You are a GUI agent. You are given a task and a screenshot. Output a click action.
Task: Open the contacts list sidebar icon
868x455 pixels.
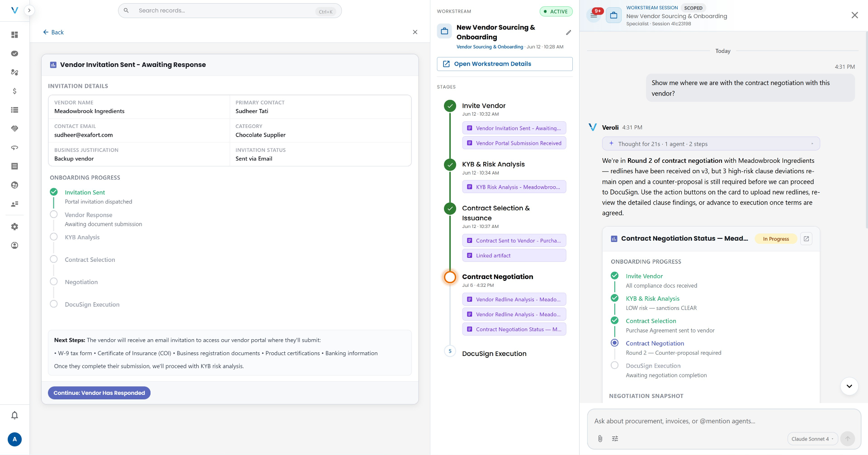(x=14, y=204)
